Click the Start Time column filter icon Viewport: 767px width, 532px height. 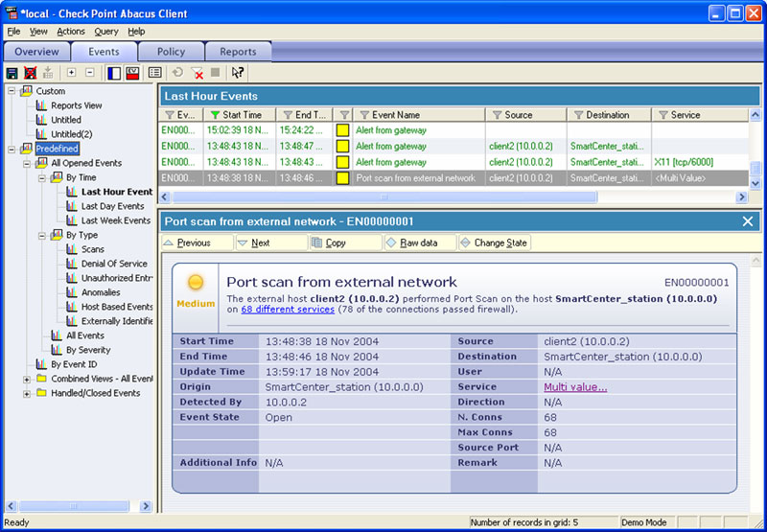(x=215, y=115)
